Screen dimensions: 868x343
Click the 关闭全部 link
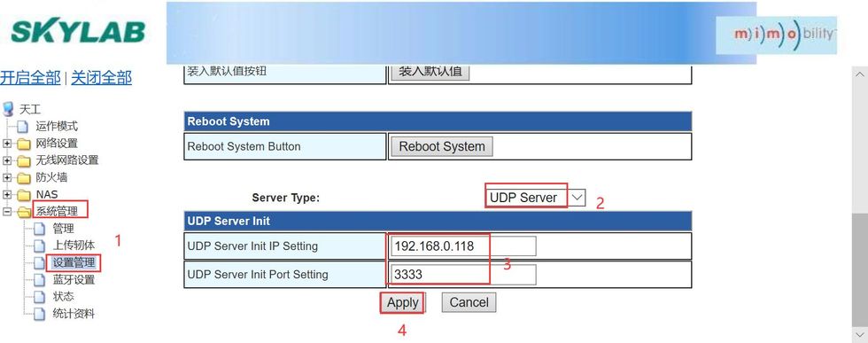[x=102, y=77]
